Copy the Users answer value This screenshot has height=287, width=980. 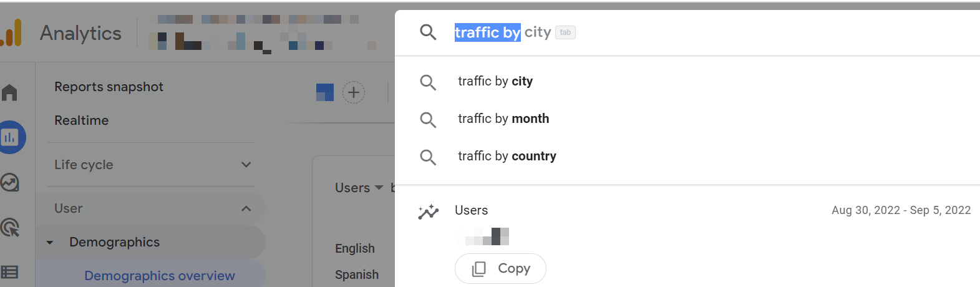click(x=500, y=268)
